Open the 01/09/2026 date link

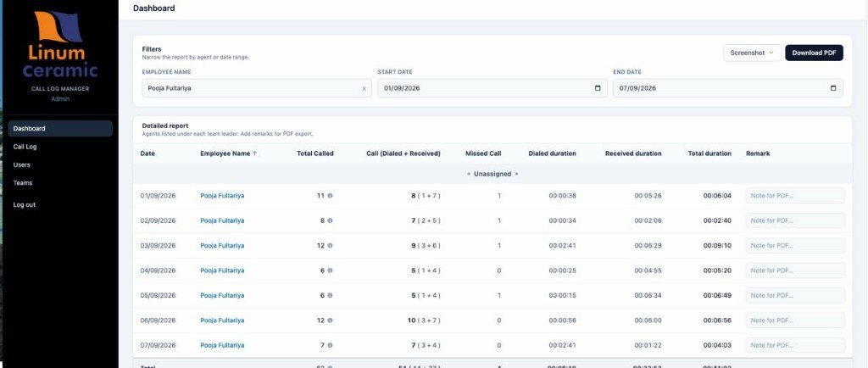point(158,195)
